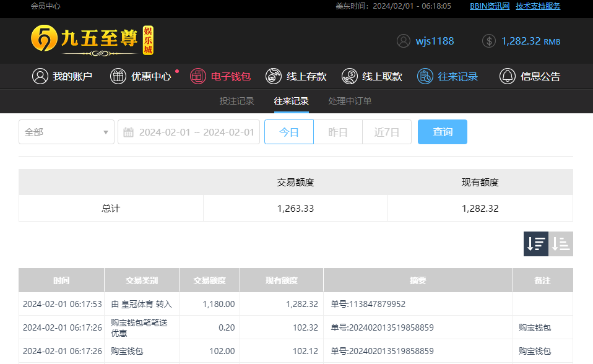Switch to the 处理中订单 tab
Viewport: 593px width, 364px height.
click(350, 101)
